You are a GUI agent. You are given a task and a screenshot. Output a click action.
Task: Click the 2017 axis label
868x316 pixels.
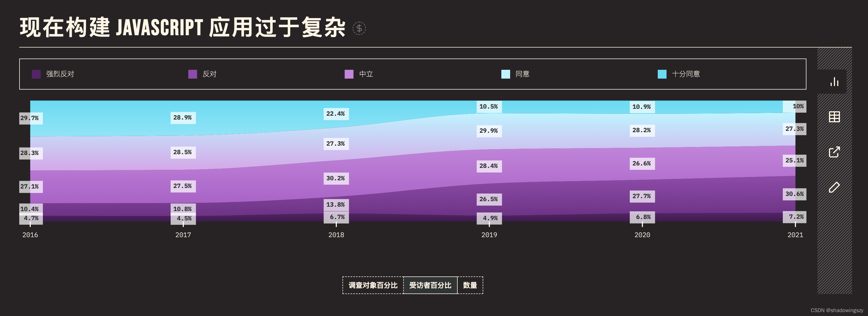coord(183,235)
